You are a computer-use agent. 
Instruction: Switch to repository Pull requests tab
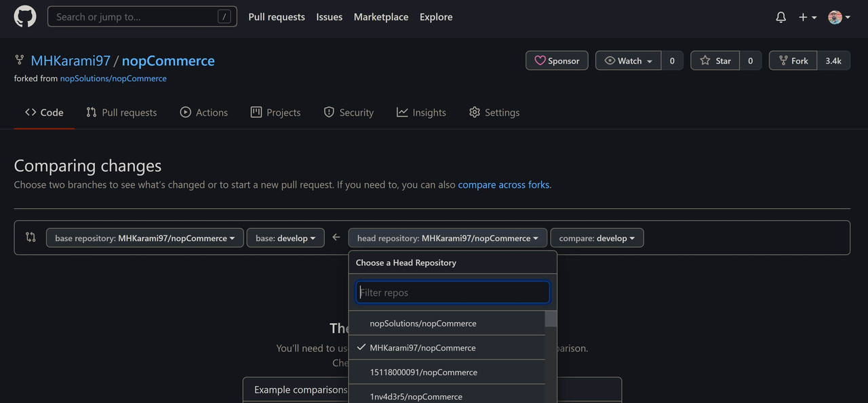(x=121, y=113)
